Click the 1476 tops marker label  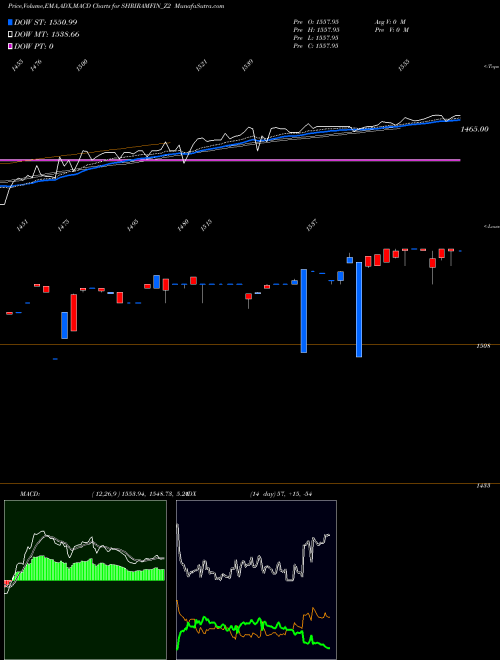point(37,65)
